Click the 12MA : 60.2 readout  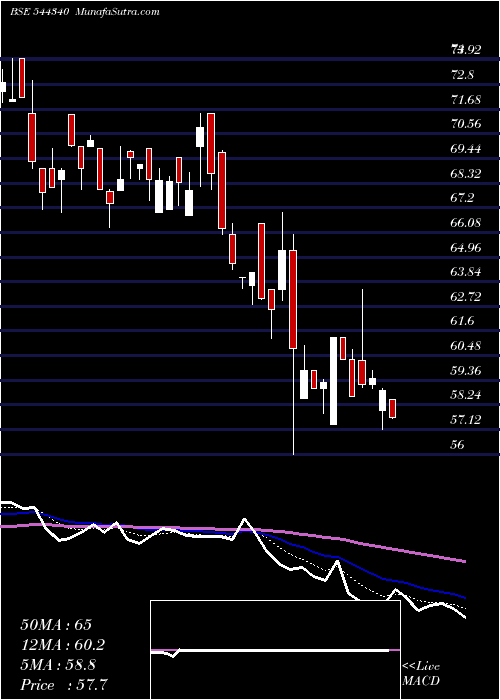click(63, 645)
